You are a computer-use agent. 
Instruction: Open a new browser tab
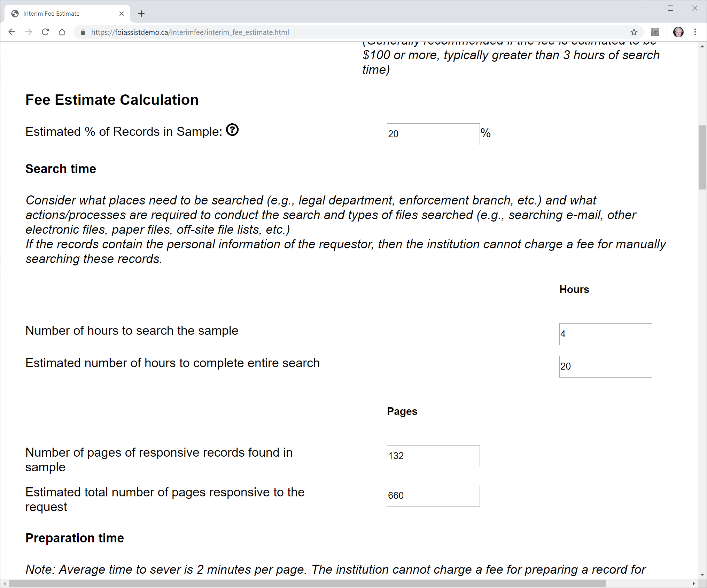pyautogui.click(x=141, y=14)
